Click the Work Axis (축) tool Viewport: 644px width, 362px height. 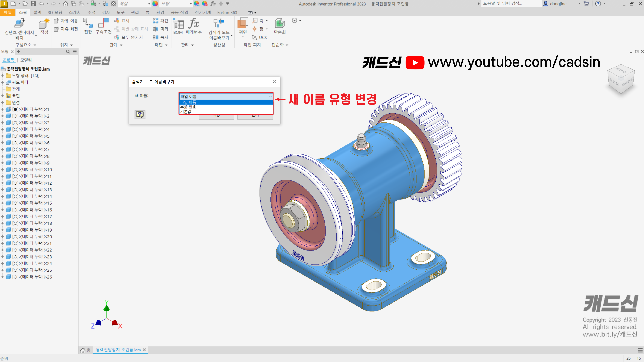(x=258, y=20)
